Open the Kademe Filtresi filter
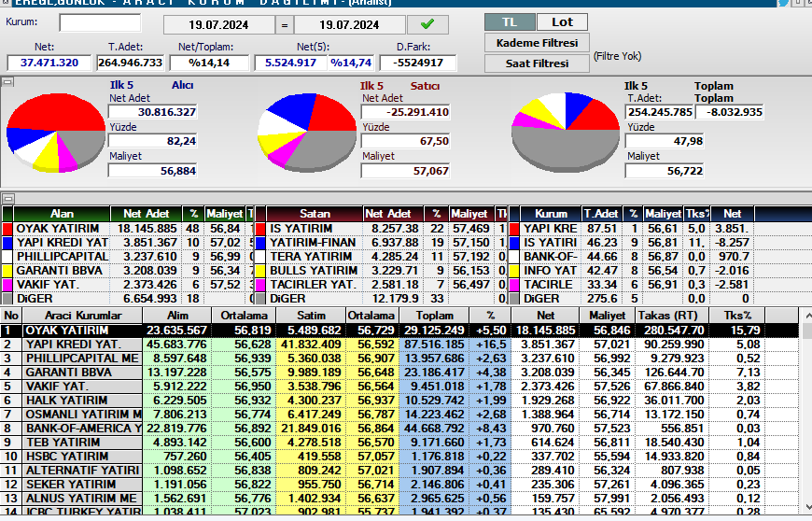This screenshot has width=812, height=521. click(x=537, y=43)
